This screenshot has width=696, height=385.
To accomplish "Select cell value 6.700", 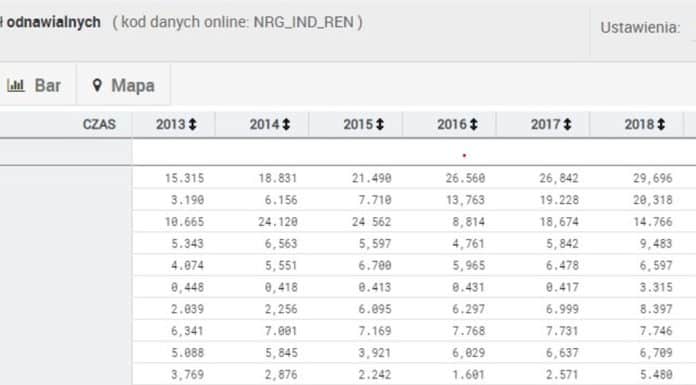I will point(375,265).
